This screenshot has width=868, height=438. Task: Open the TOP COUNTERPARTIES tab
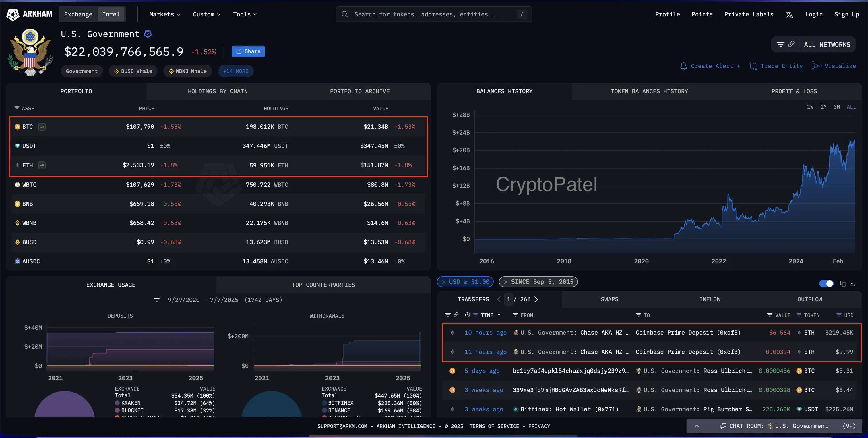tap(323, 285)
